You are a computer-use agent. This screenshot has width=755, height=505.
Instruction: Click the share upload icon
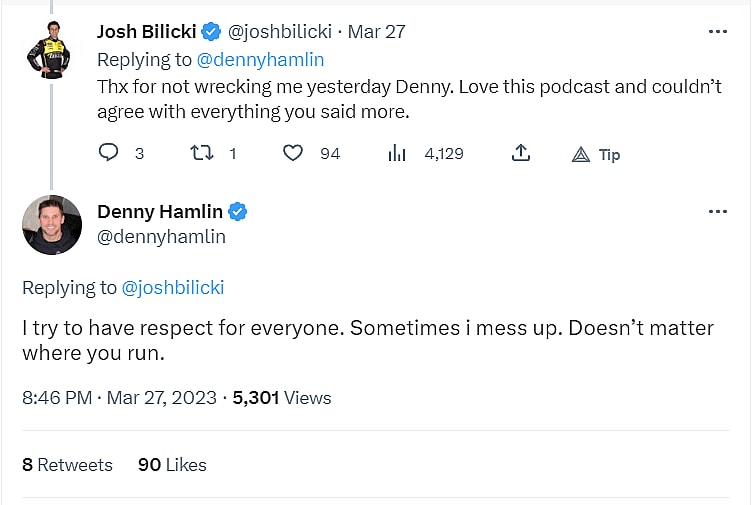(520, 153)
